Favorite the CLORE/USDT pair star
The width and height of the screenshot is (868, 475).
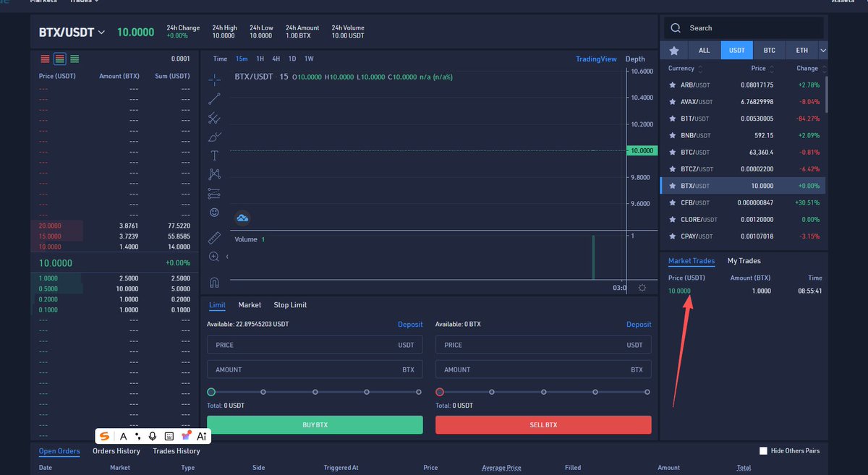pyautogui.click(x=673, y=220)
